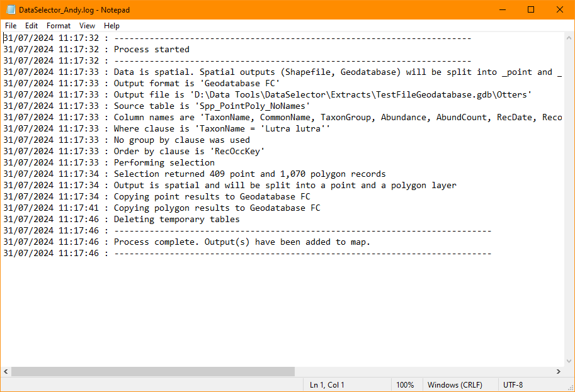Click the 'Data is spatial' log line
Viewport: 575px width, 392px height.
click(283, 72)
